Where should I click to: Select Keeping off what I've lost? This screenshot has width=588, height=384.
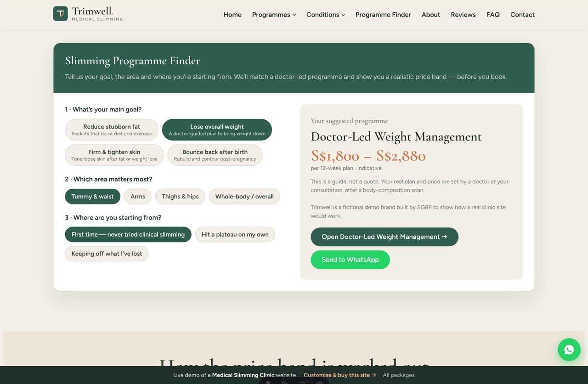click(107, 254)
